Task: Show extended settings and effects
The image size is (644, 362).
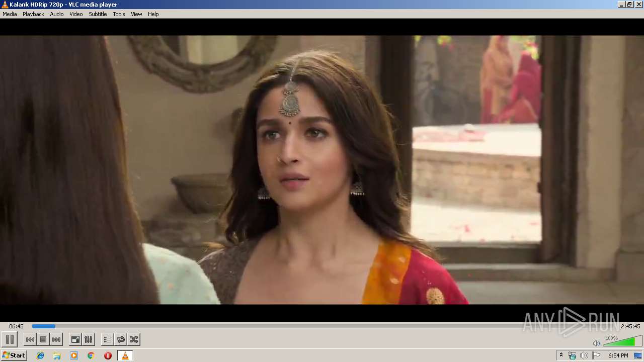Action: 89,339
